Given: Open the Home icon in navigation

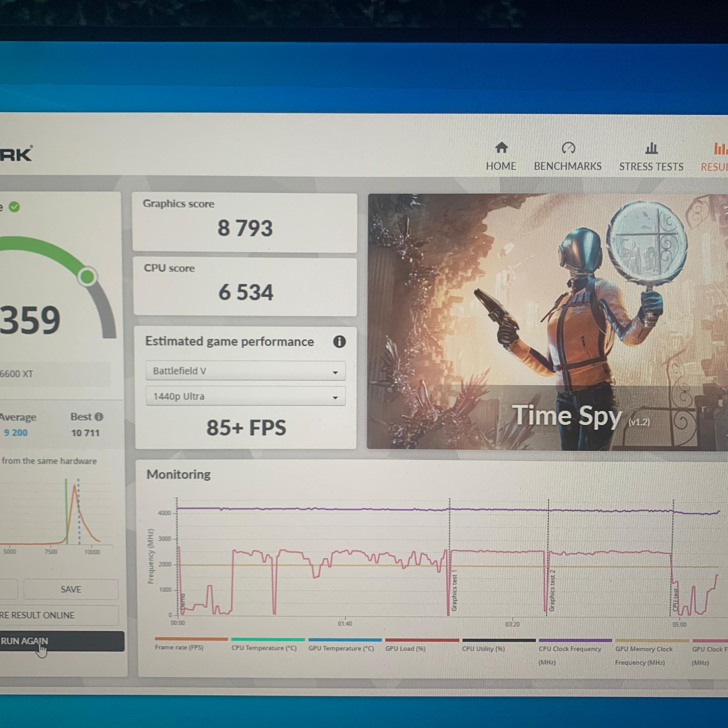Looking at the screenshot, I should (501, 148).
